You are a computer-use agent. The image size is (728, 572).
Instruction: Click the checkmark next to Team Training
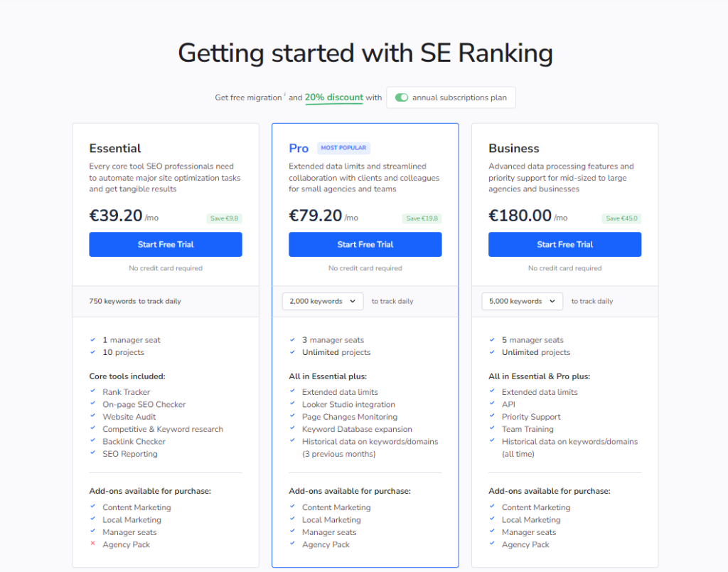tap(493, 429)
